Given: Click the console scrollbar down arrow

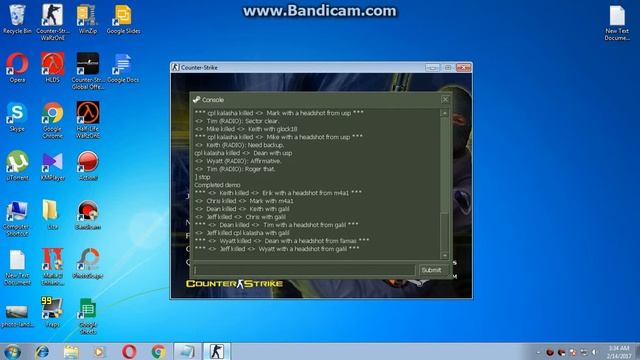Looking at the screenshot, I should 445,256.
